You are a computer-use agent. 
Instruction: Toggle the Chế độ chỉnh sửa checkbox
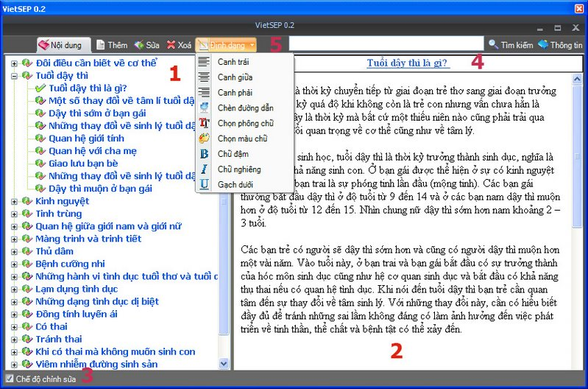pos(10,379)
